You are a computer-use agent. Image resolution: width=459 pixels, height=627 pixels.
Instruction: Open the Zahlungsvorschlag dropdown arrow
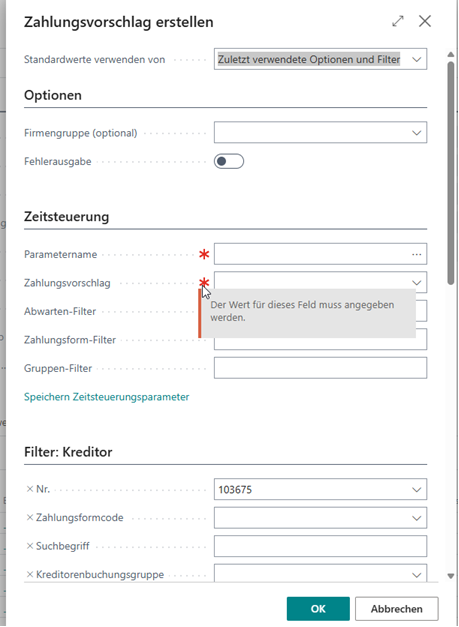417,283
